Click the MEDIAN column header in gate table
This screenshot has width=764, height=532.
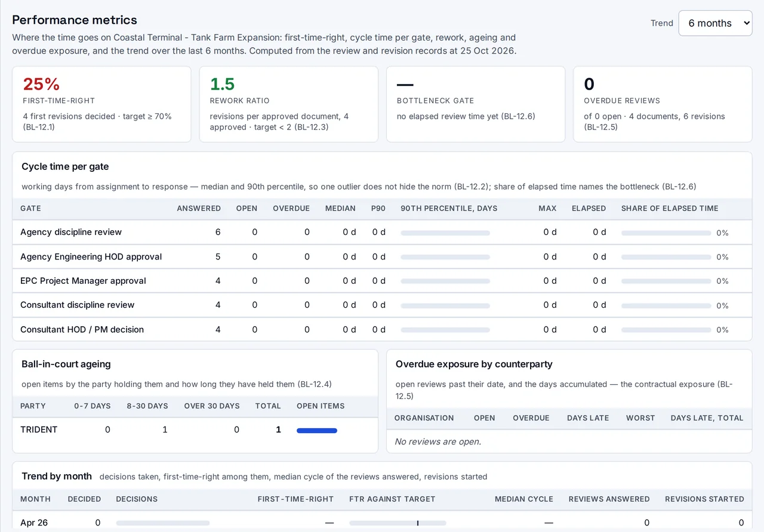tap(340, 208)
